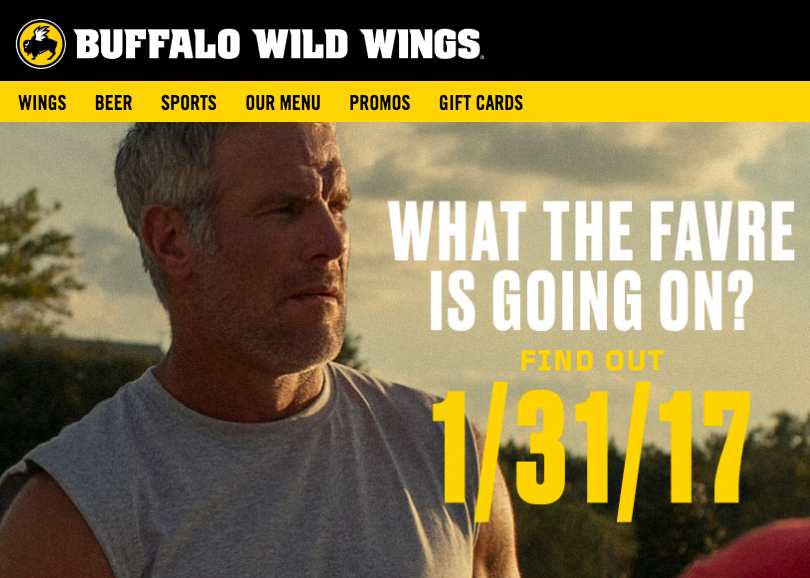Click the registered trademark symbol after Wings
The height and width of the screenshot is (578, 810).
pos(482,57)
